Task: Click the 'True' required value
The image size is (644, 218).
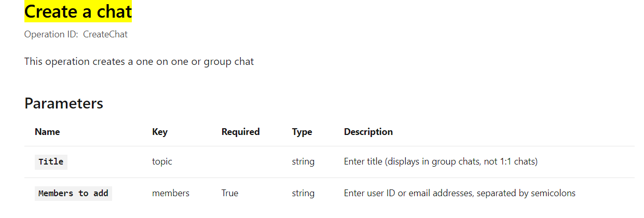Action: coord(230,193)
